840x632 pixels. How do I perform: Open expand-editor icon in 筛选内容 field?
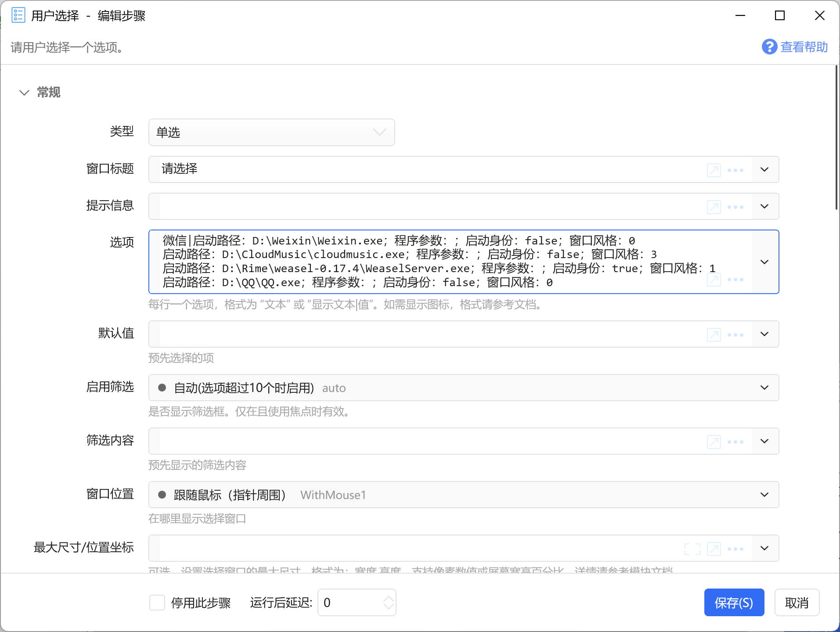click(714, 442)
